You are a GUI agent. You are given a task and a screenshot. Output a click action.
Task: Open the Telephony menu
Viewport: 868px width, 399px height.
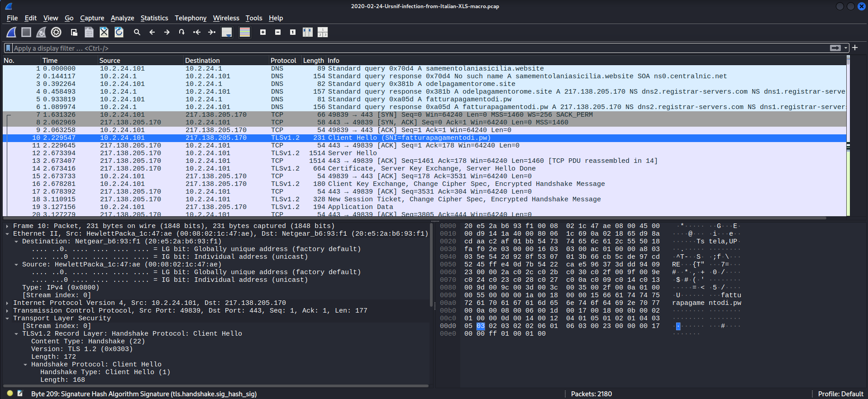pyautogui.click(x=191, y=18)
